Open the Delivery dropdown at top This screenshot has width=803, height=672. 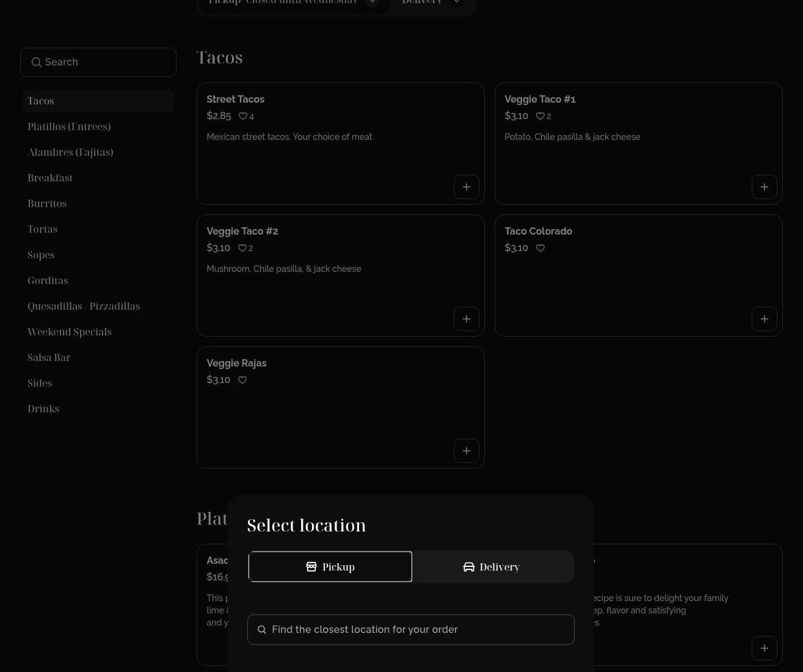click(456, 2)
